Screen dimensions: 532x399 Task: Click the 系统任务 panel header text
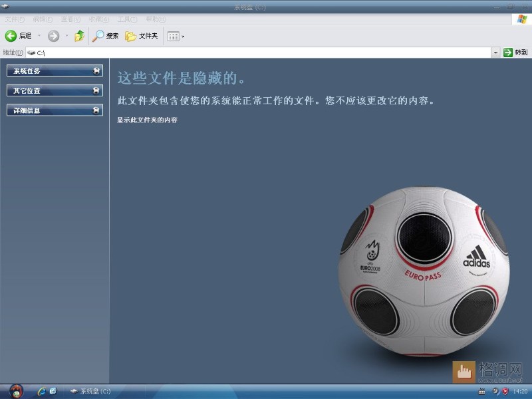click(x=27, y=71)
